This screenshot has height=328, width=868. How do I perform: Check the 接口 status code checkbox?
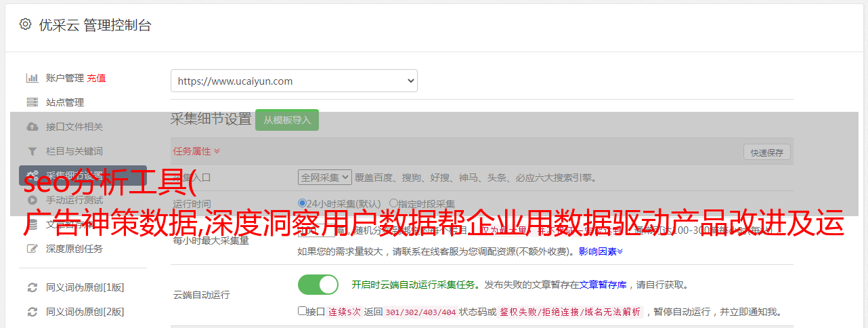pos(303,311)
